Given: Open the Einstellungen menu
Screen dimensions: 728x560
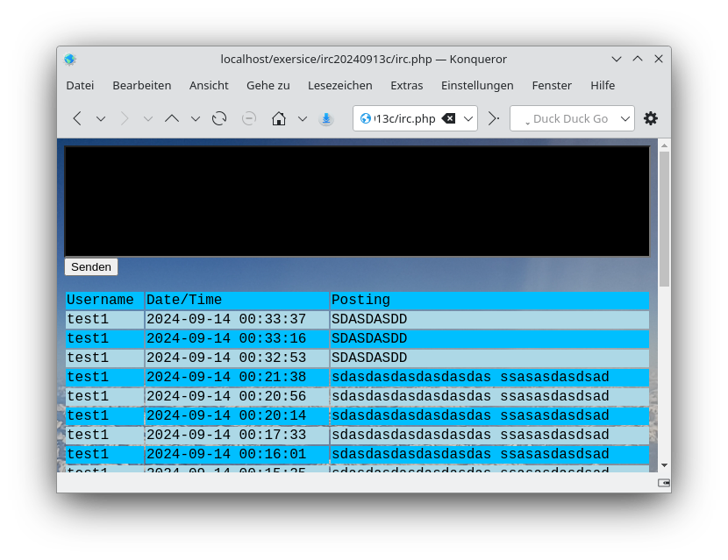Looking at the screenshot, I should (x=477, y=85).
